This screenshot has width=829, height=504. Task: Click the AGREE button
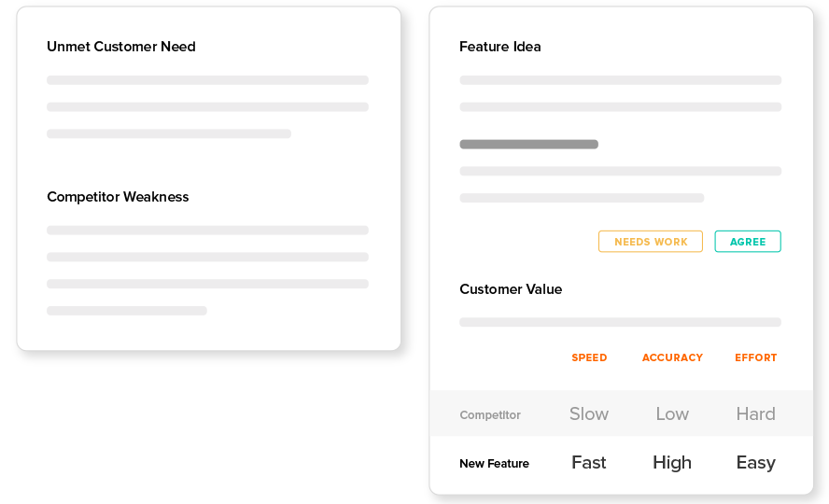[748, 242]
